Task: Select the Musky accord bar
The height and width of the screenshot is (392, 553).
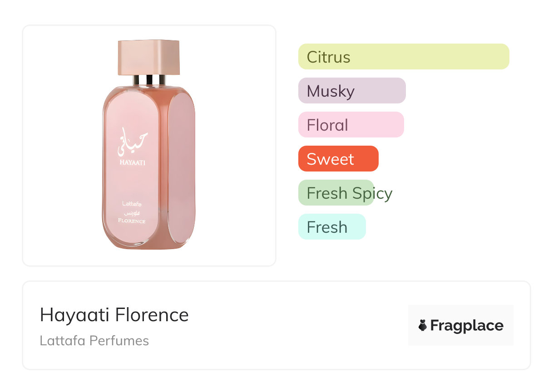Action: (351, 91)
